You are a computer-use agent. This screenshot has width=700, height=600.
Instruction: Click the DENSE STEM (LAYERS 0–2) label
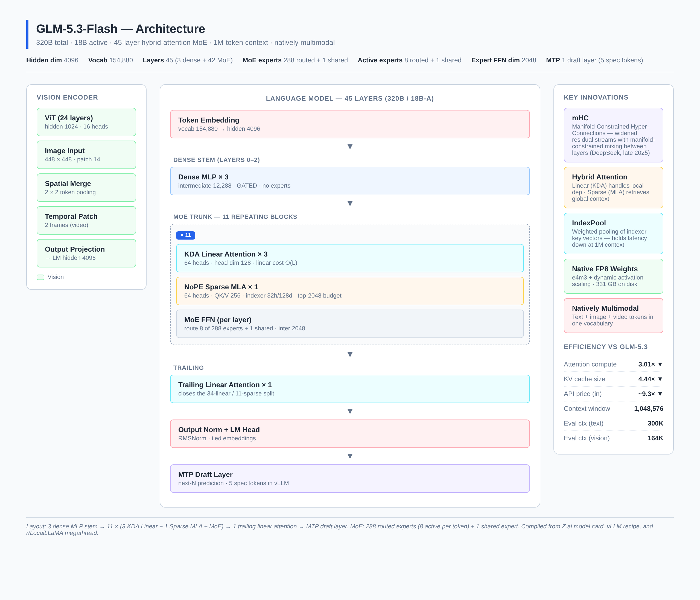point(216,160)
